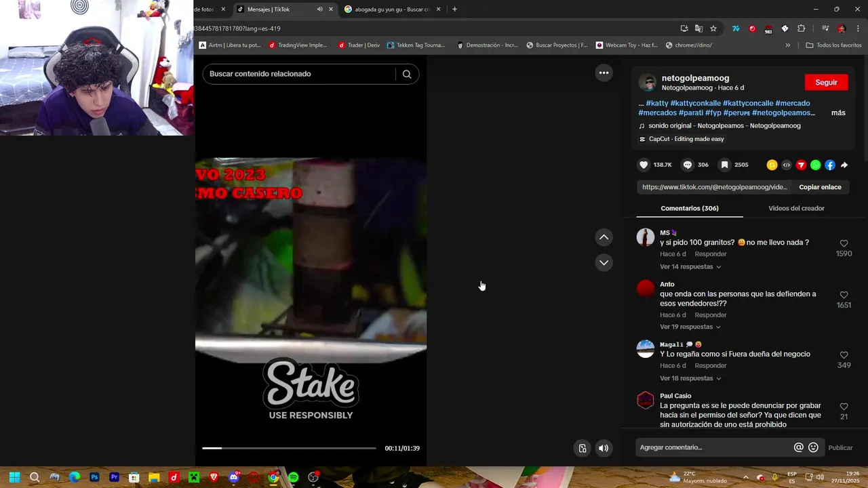Reply to MS's comment with Responder
868x488 pixels.
[x=711, y=254]
